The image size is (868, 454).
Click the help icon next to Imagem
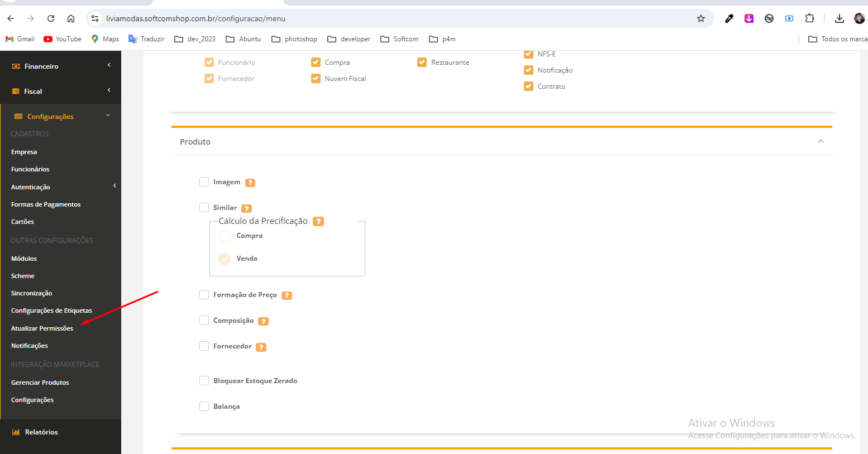pos(250,183)
